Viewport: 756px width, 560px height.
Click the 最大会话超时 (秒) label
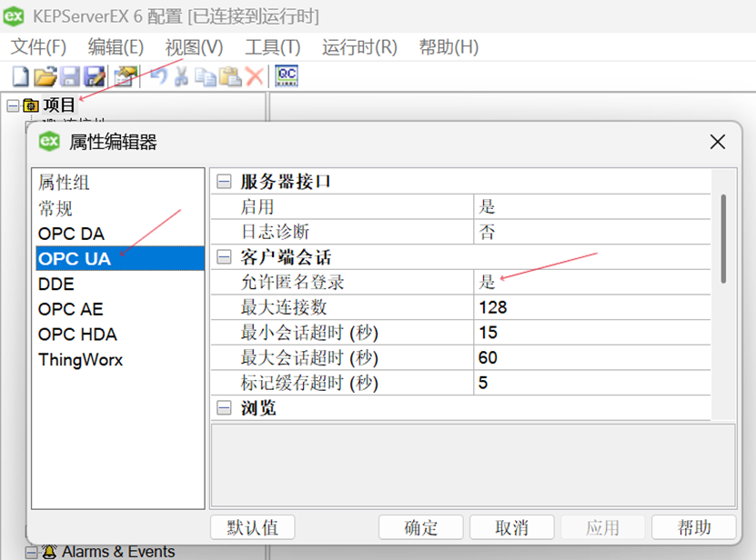point(309,357)
